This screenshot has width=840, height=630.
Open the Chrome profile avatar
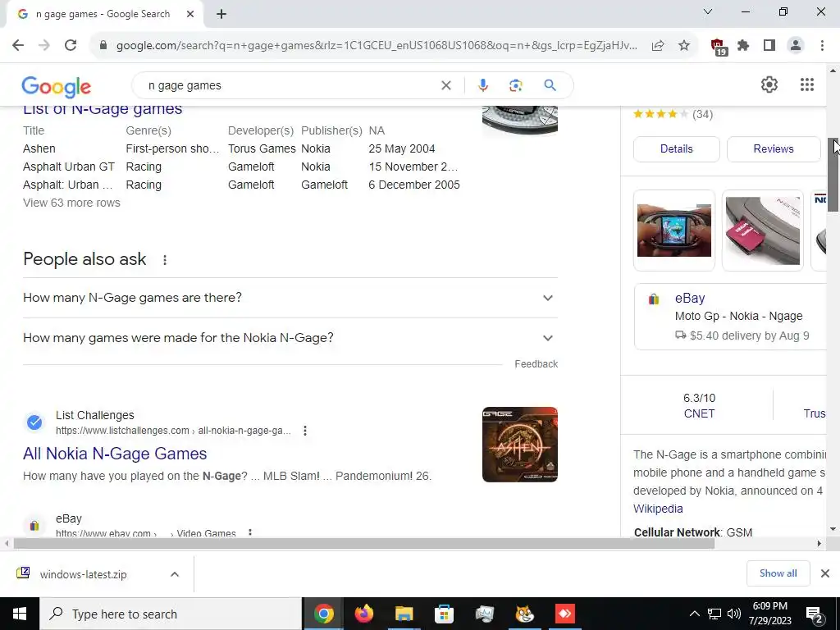pos(796,46)
